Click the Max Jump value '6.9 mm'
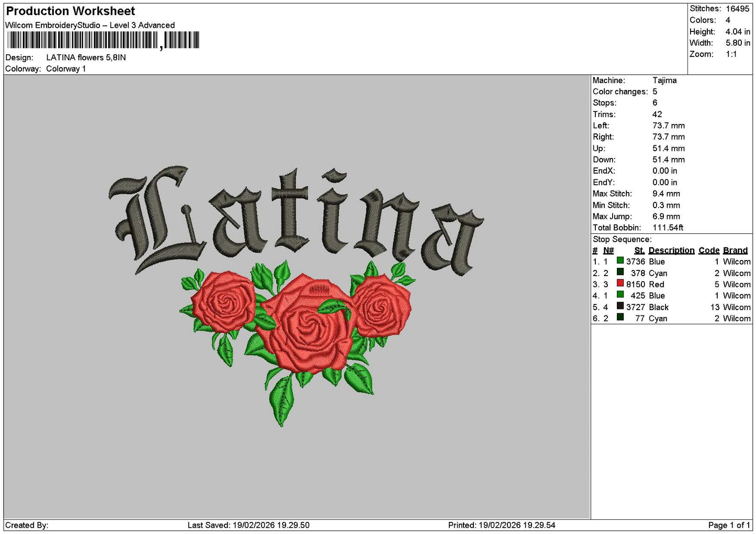The width and height of the screenshot is (756, 534). 666,217
